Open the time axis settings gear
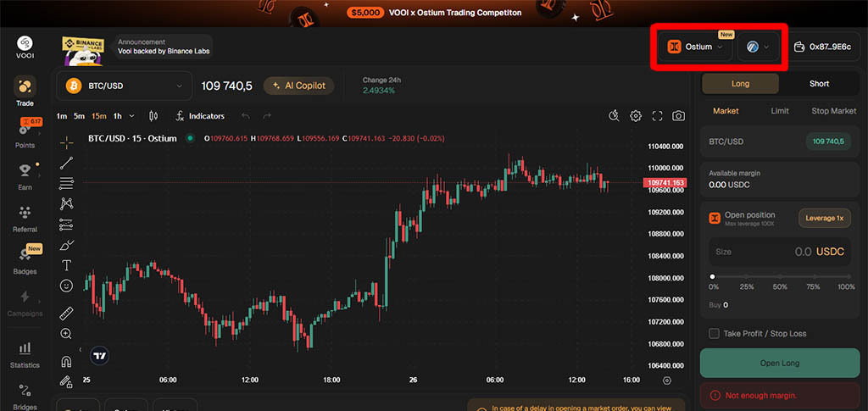The width and height of the screenshot is (868, 411). click(666, 380)
